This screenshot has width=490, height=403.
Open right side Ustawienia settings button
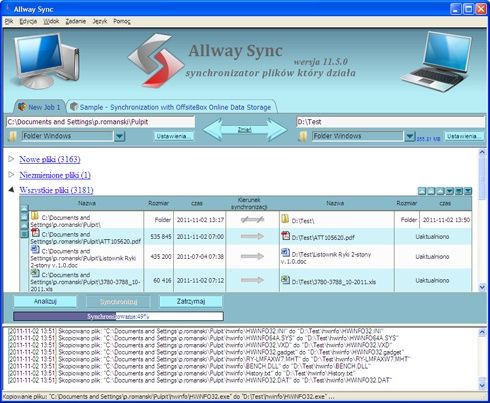pyautogui.click(x=464, y=136)
